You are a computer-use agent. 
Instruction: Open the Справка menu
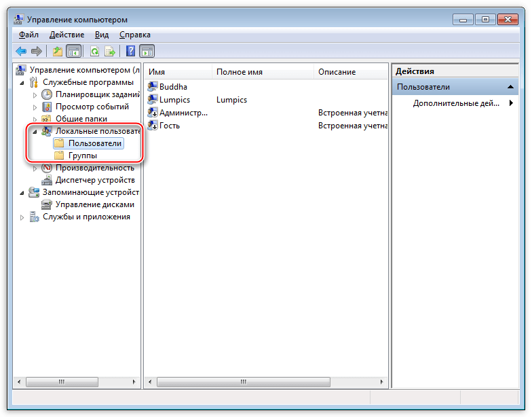click(x=134, y=35)
